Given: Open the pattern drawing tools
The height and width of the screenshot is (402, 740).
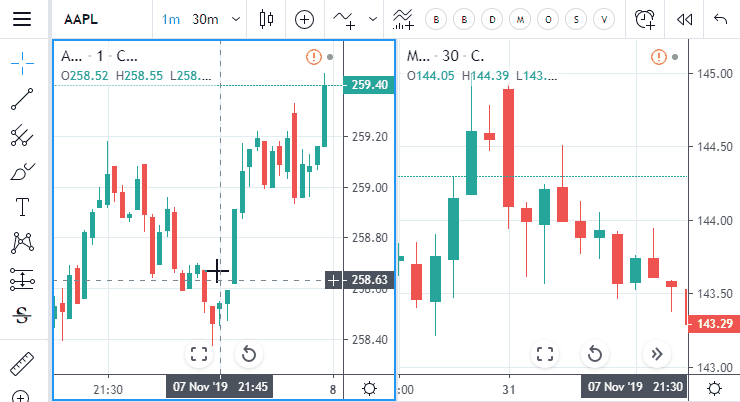Looking at the screenshot, I should coord(22,243).
